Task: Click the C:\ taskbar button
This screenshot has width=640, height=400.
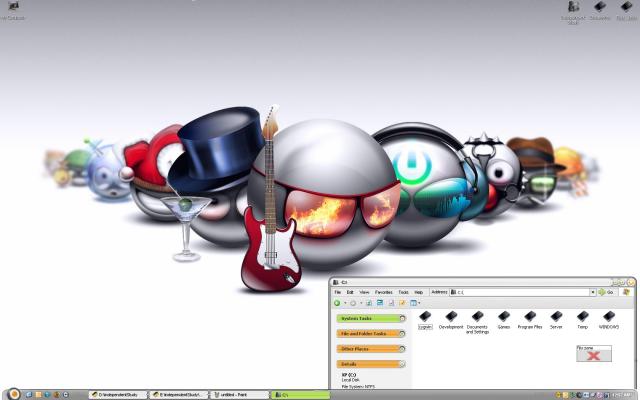Action: tap(301, 395)
